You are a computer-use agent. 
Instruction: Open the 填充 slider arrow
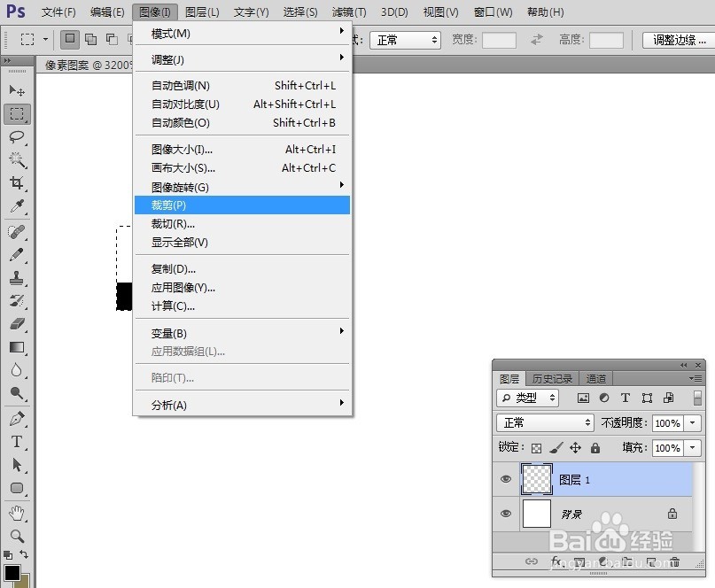click(x=692, y=448)
